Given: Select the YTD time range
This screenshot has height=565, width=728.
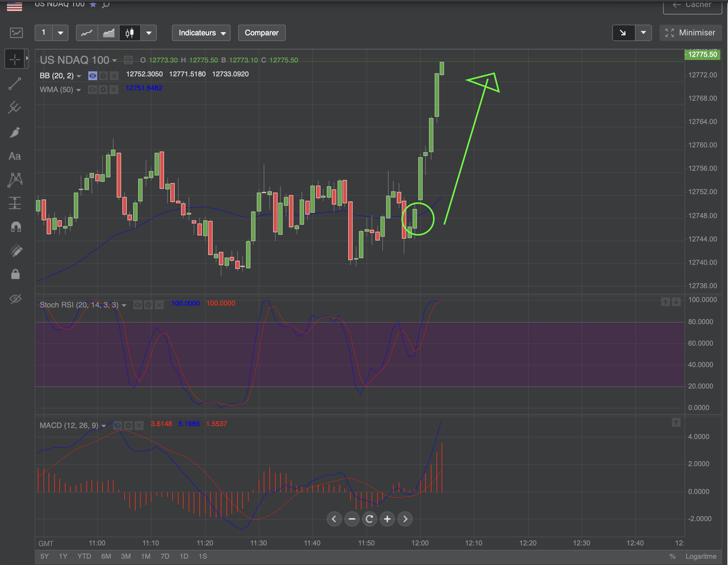Looking at the screenshot, I should tap(84, 556).
